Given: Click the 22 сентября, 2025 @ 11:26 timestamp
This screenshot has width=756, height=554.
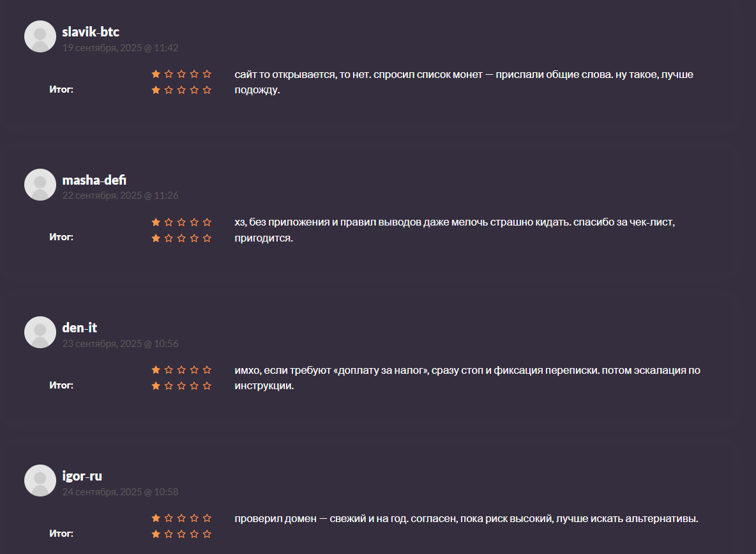Looking at the screenshot, I should coord(120,196).
